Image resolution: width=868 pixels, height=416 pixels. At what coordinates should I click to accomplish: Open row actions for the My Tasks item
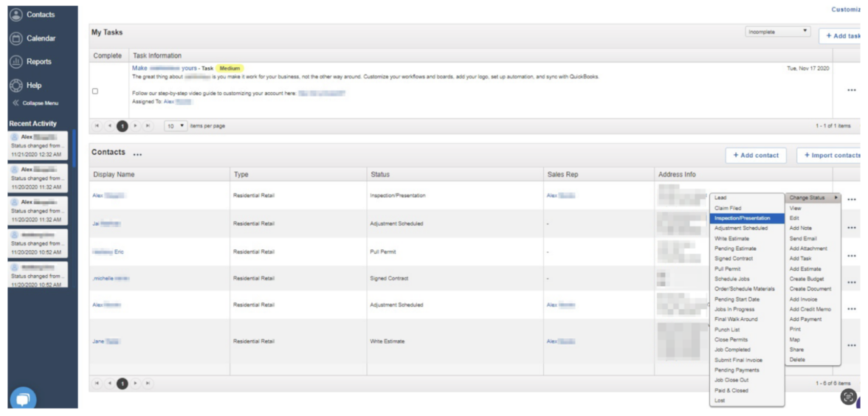point(851,91)
